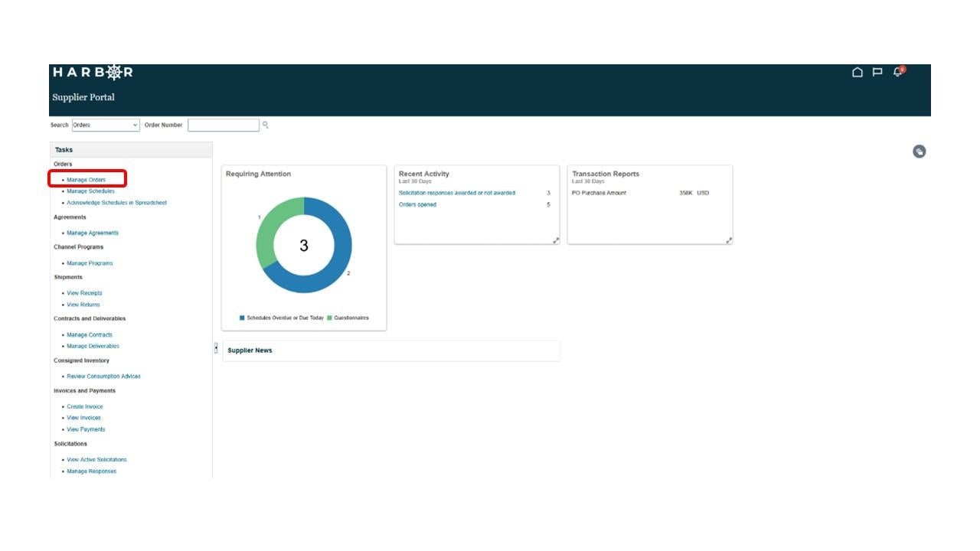The width and height of the screenshot is (980, 551).
Task: Open Manage Agreements link
Action: (x=93, y=233)
